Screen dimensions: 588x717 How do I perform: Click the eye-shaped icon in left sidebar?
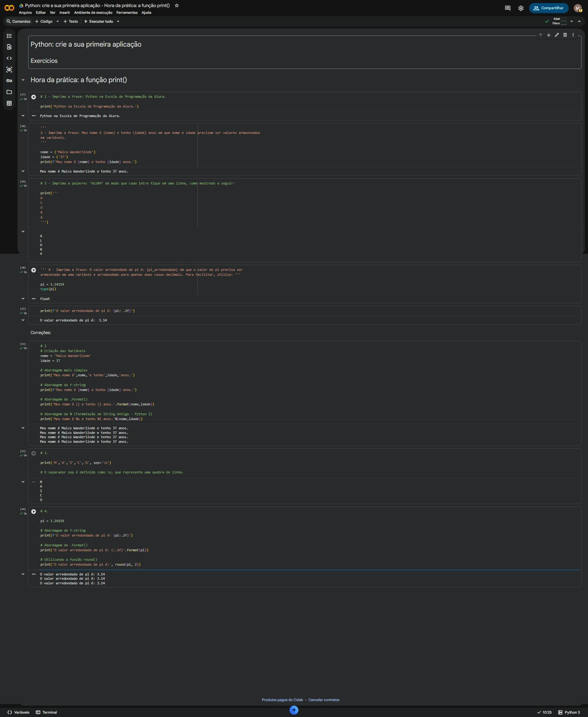(x=9, y=70)
